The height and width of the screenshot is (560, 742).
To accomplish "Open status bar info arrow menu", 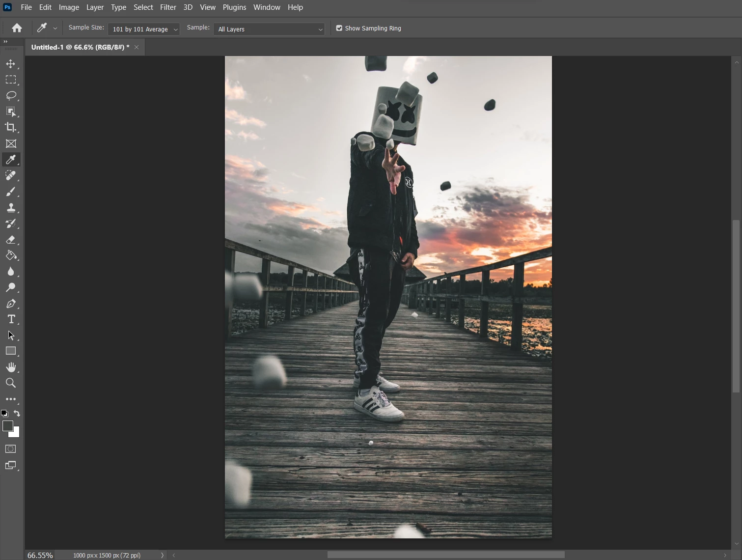I will (x=162, y=555).
